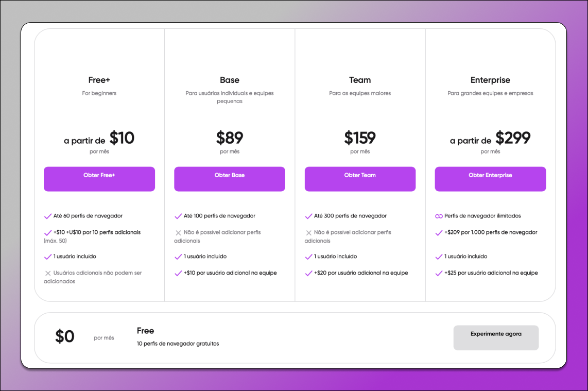This screenshot has width=588, height=391.
Task: Click checkmark beside Até 300 perfis de navegador
Action: tap(308, 216)
